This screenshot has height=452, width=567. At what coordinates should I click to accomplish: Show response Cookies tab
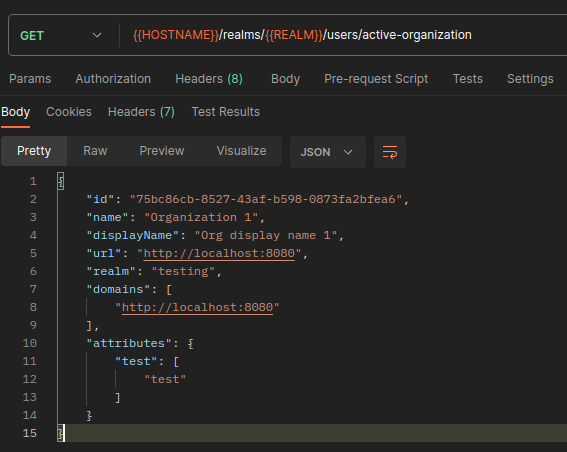click(x=69, y=112)
